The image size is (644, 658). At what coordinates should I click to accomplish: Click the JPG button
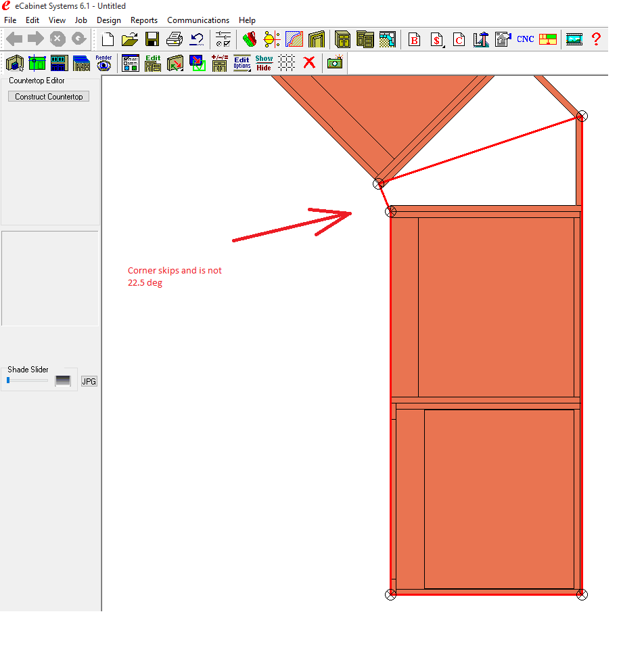point(89,382)
